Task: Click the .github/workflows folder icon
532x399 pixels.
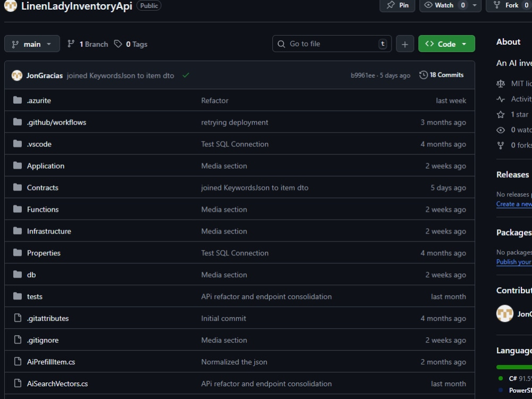Action: (x=18, y=122)
